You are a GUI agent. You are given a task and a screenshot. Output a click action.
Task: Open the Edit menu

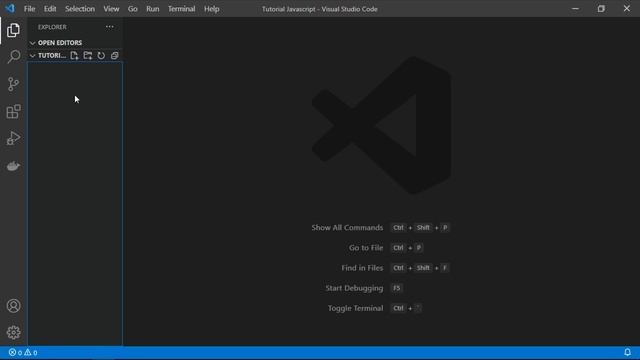(50, 9)
